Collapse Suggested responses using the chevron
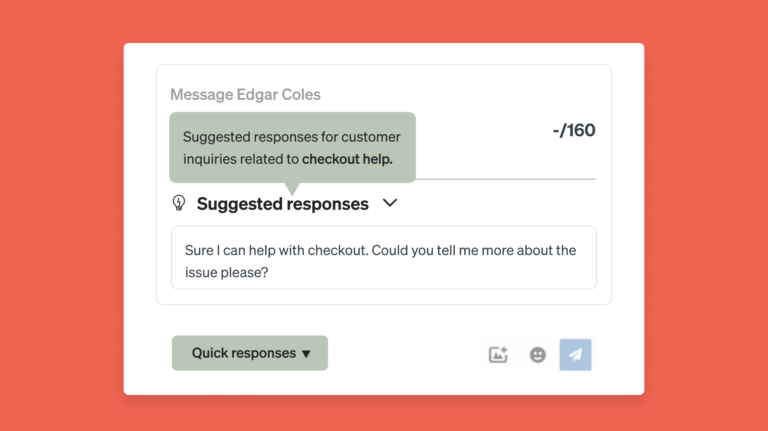The width and height of the screenshot is (768, 431). [x=390, y=203]
